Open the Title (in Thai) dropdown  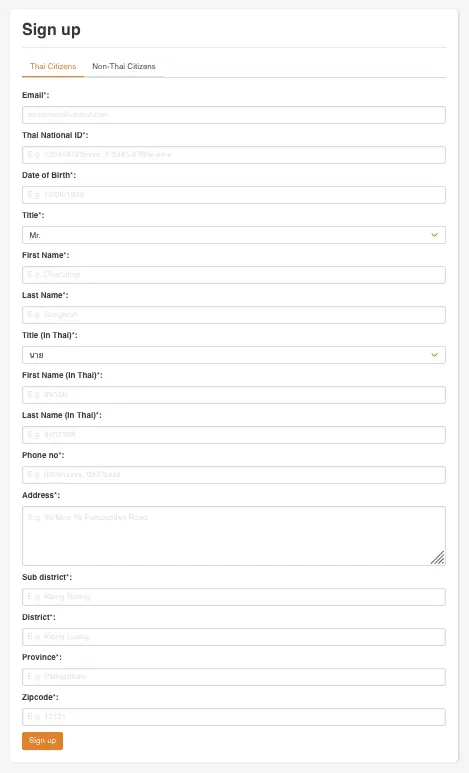click(234, 355)
